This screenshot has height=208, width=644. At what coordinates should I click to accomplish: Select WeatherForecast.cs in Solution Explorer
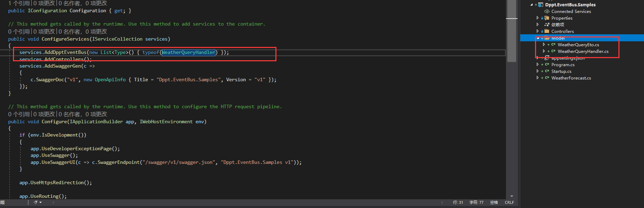pos(571,78)
